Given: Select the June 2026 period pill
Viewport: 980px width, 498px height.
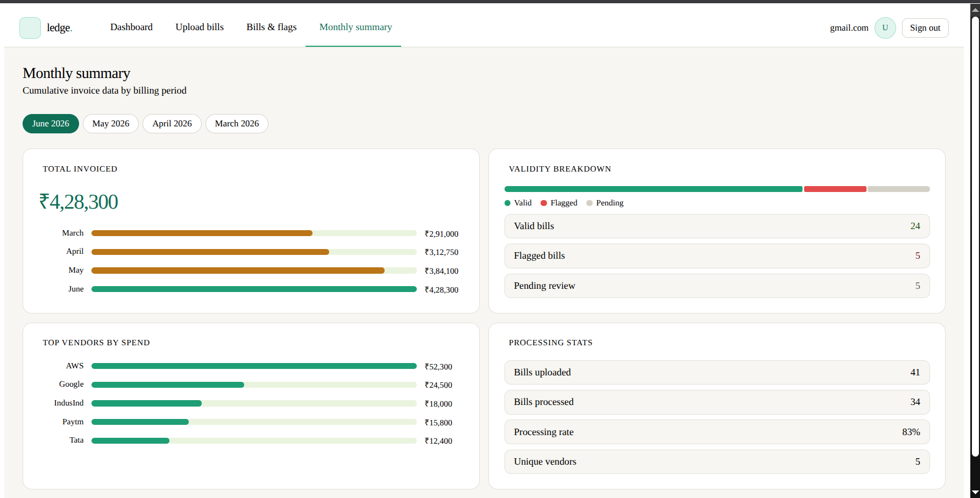Looking at the screenshot, I should coord(51,124).
